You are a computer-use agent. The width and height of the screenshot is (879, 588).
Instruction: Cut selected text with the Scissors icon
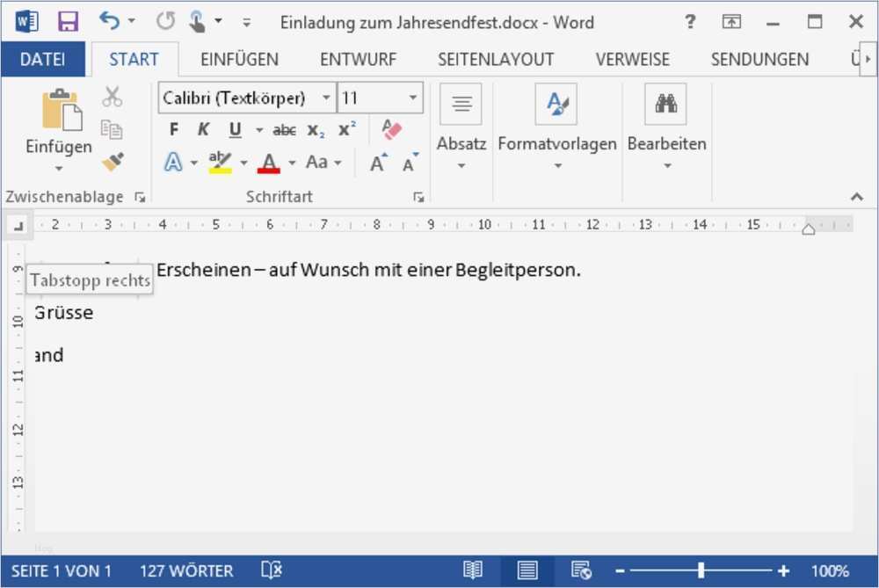click(x=113, y=95)
